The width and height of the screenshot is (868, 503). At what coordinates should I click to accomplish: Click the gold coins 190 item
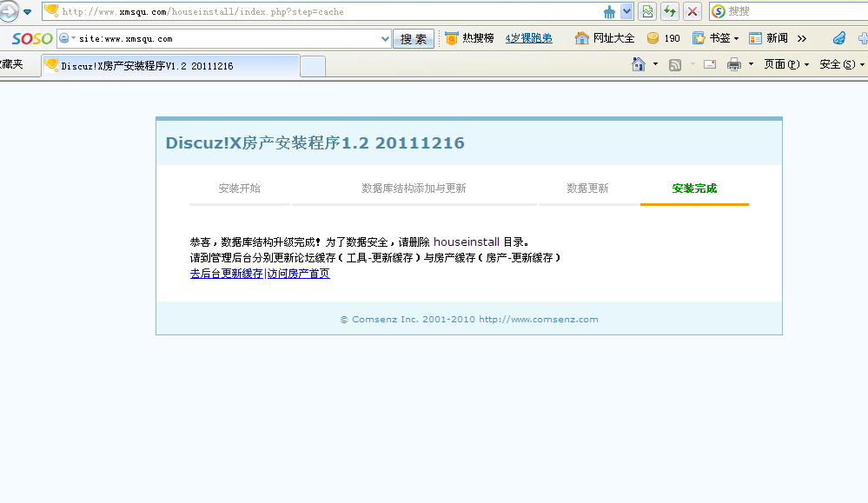point(663,38)
